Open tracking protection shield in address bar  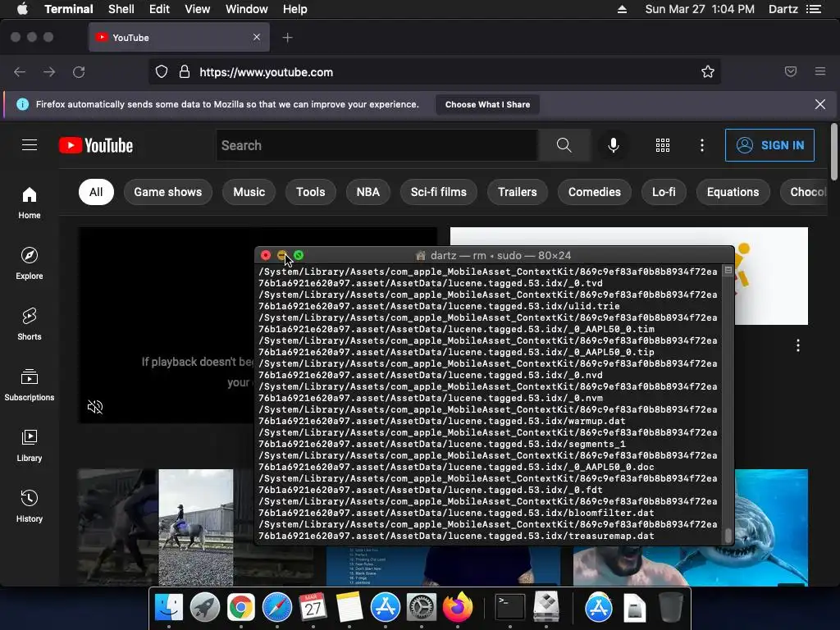click(162, 72)
